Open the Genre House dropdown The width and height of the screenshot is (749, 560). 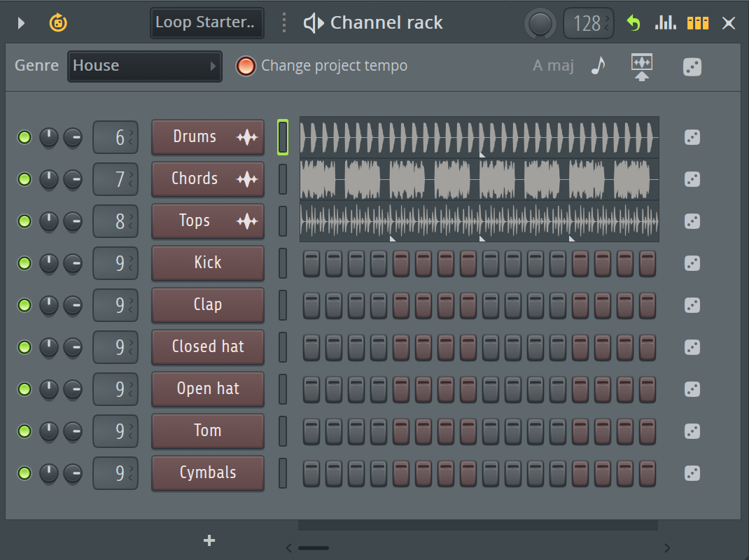click(x=145, y=66)
